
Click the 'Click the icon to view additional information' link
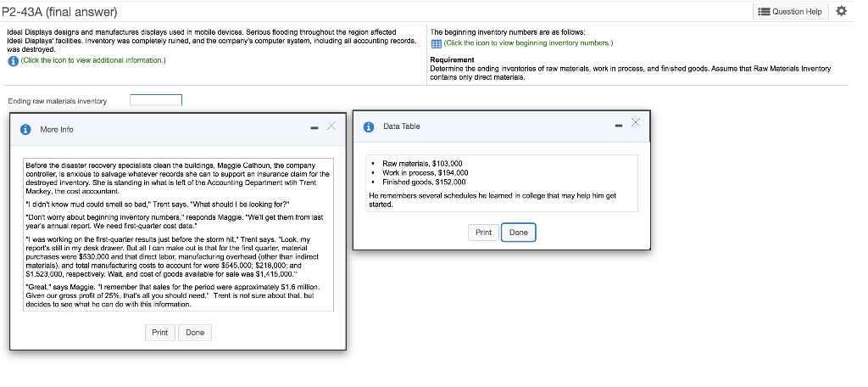pyautogui.click(x=93, y=60)
